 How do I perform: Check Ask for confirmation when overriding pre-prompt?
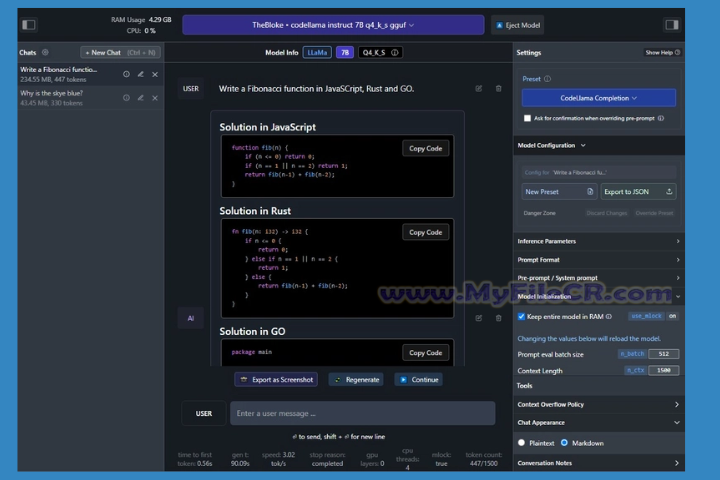point(527,118)
